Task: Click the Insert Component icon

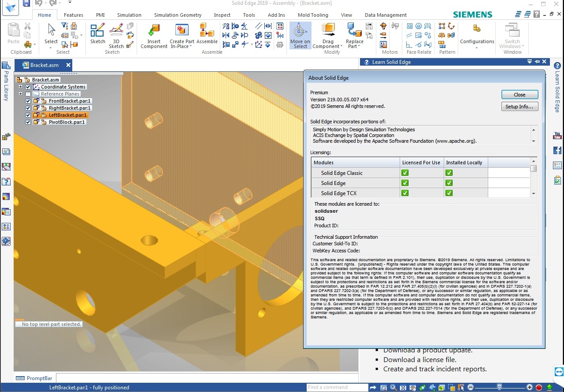Action: pyautogui.click(x=154, y=31)
